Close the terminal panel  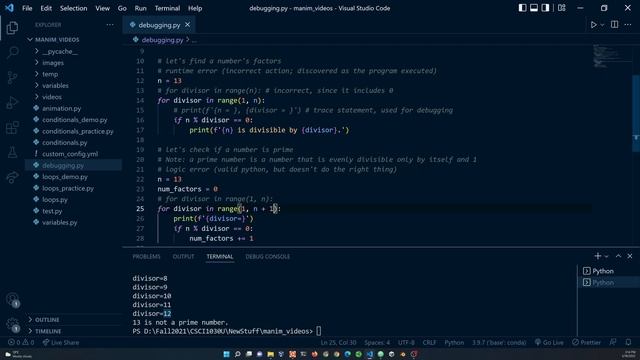coord(630,256)
